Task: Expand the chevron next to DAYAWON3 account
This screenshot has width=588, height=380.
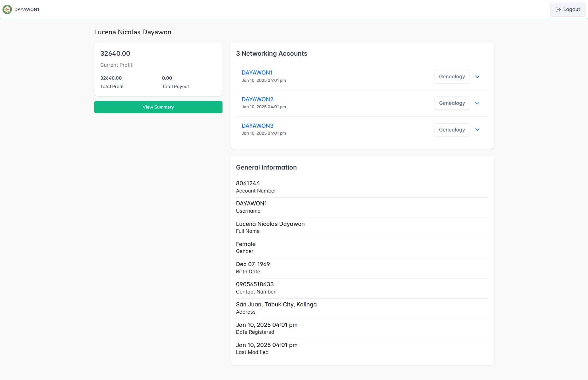Action: (477, 130)
